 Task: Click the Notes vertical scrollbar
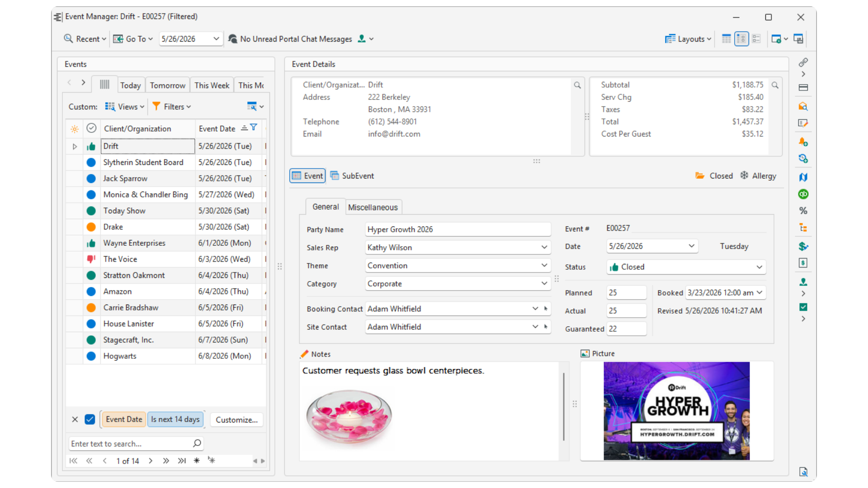[x=564, y=407]
